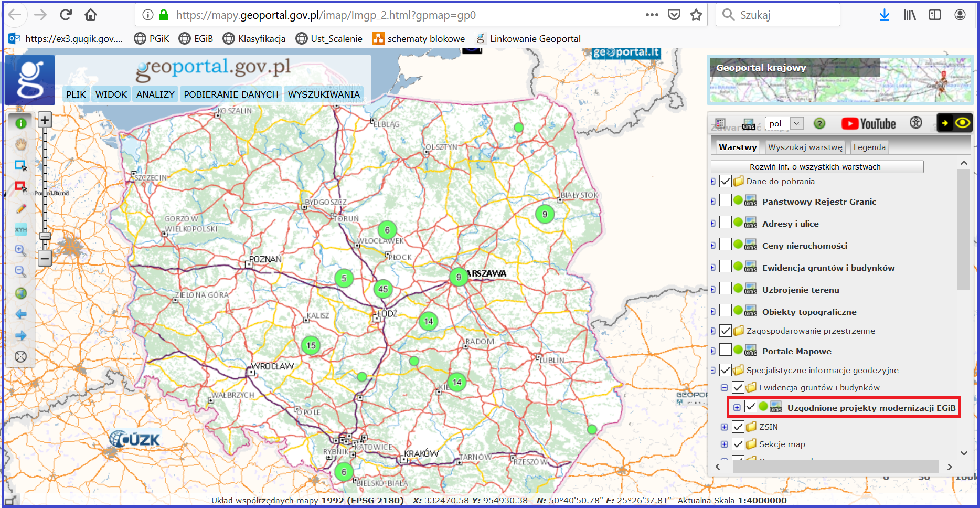Show full extent with globe icon
The image size is (980, 508).
pos(20,293)
